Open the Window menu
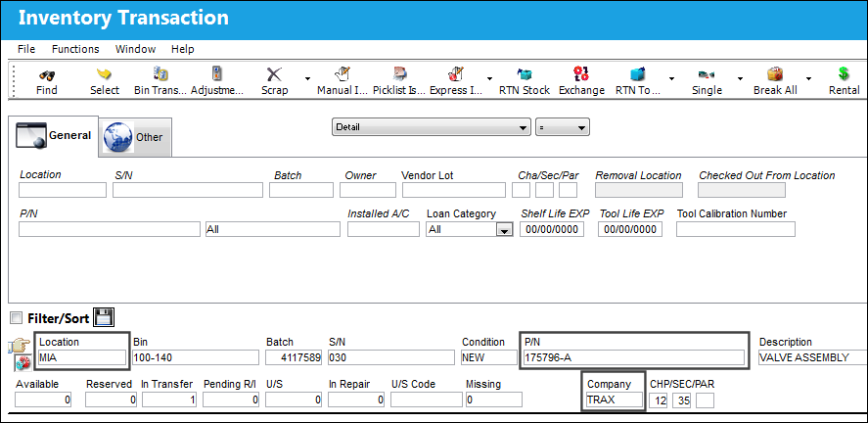Screen dimensions: 868x423 pyautogui.click(x=135, y=49)
